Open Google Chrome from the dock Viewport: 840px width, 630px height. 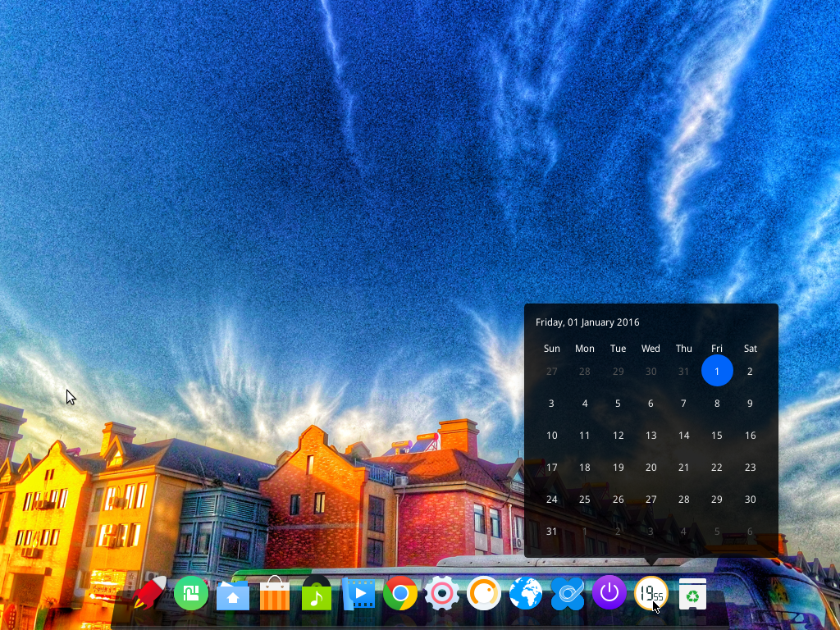point(400,592)
